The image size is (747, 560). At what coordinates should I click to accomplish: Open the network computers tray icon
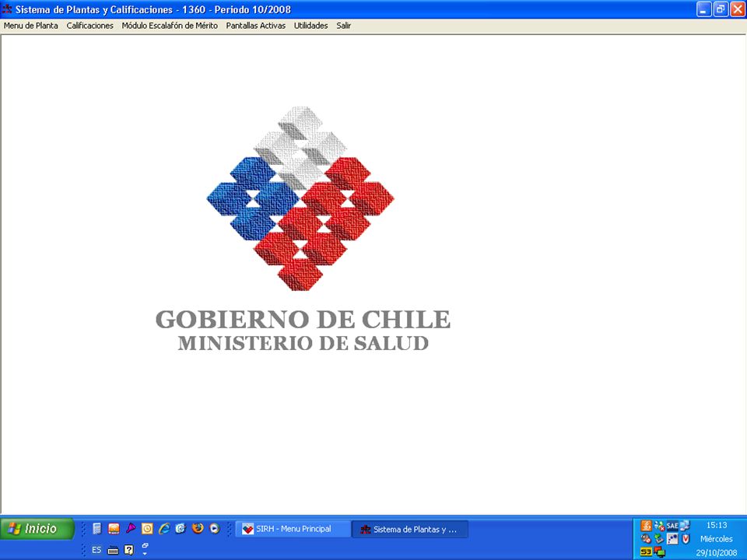point(685,526)
